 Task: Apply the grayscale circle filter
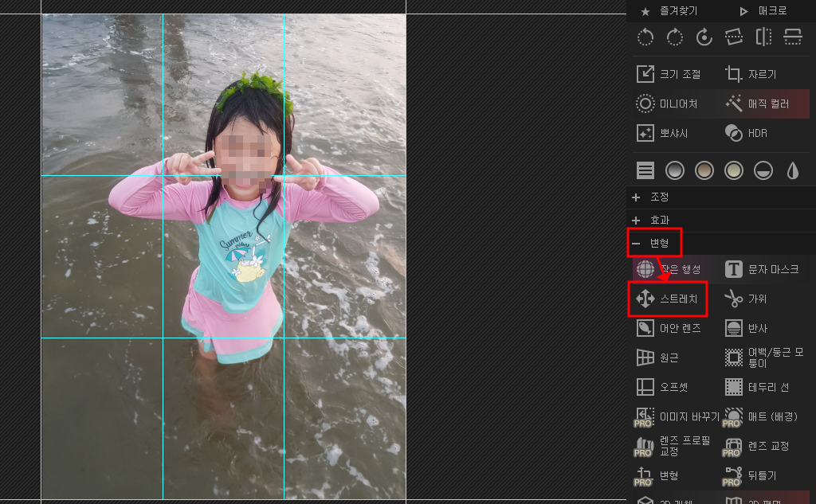[x=674, y=170]
